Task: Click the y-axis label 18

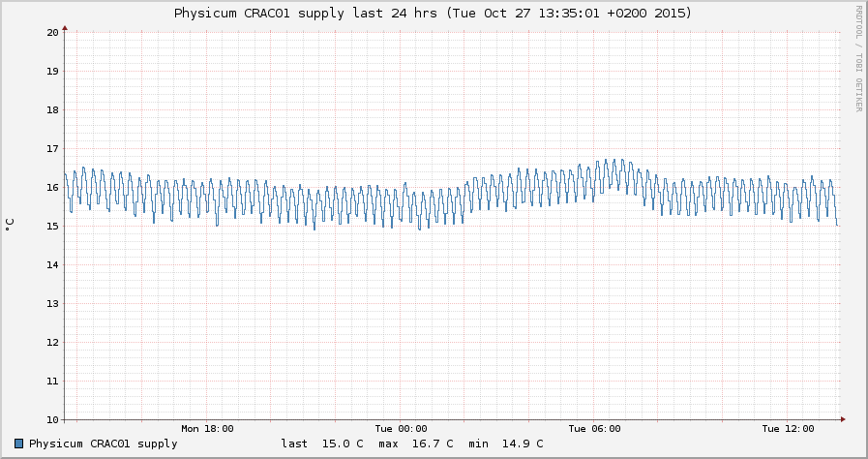Action: [x=52, y=109]
